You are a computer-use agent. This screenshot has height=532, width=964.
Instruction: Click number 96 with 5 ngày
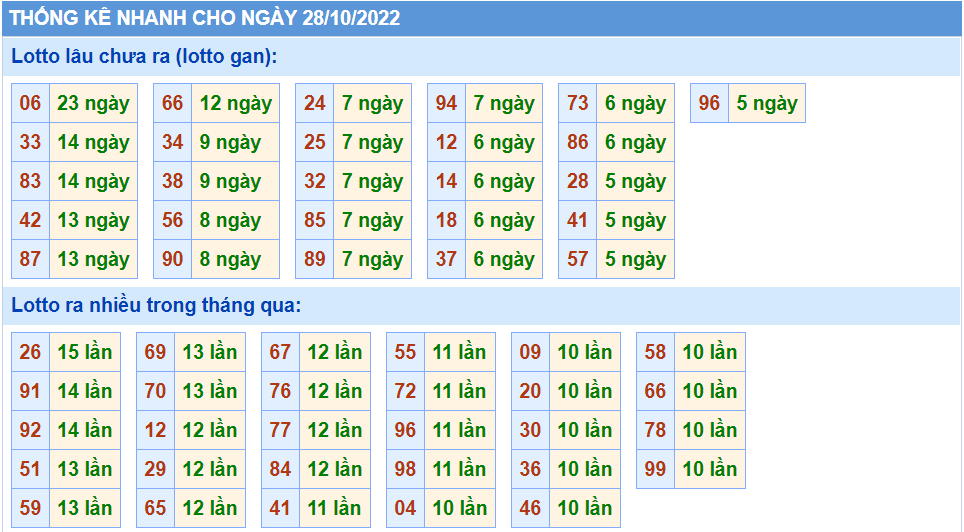tap(709, 103)
